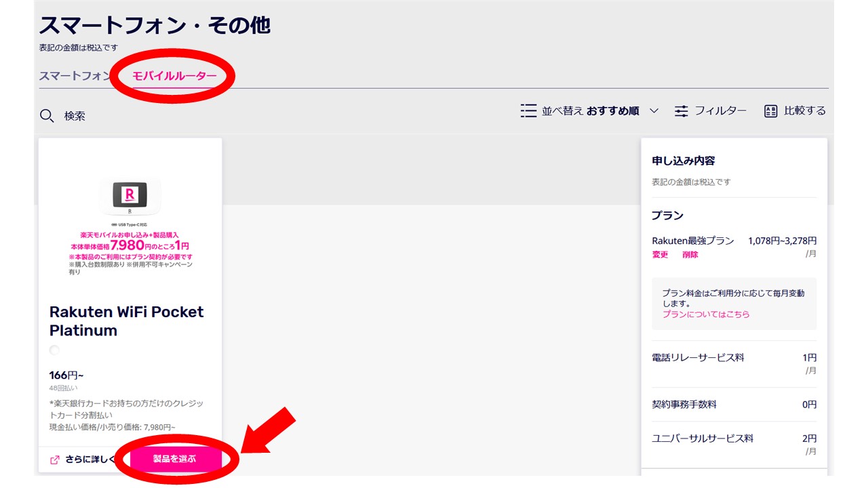Image resolution: width=868 pixels, height=488 pixels.
Task: Click the 本体単体価格7,980円のところ1円 campaign text
Action: point(130,245)
